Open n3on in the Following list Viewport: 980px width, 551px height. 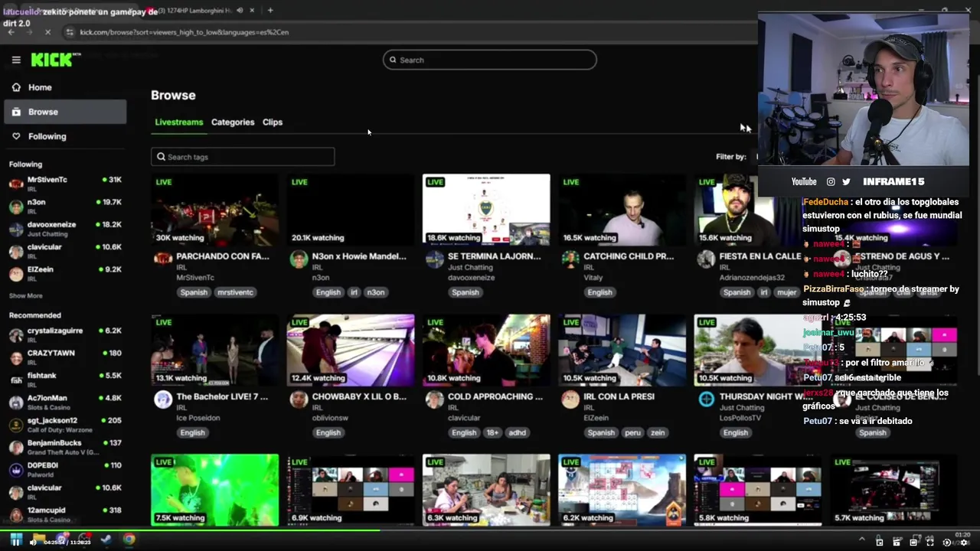(x=65, y=206)
